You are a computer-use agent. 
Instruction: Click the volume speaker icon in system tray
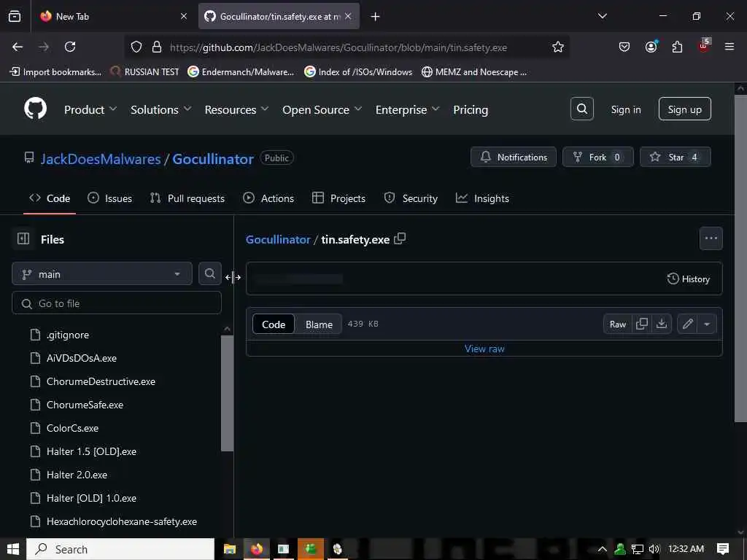654,549
